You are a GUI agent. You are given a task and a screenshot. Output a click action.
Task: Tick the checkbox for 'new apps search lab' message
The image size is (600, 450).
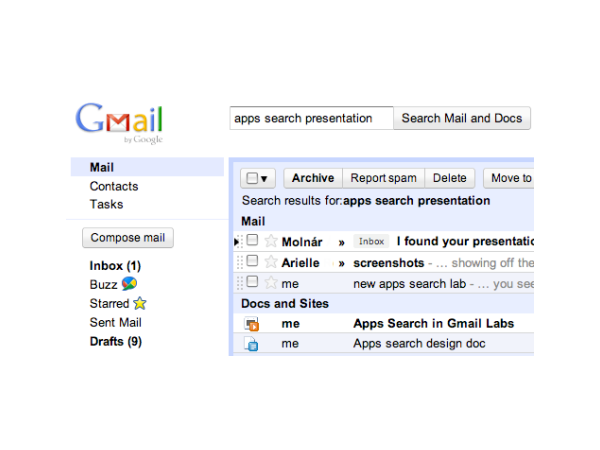click(x=252, y=282)
